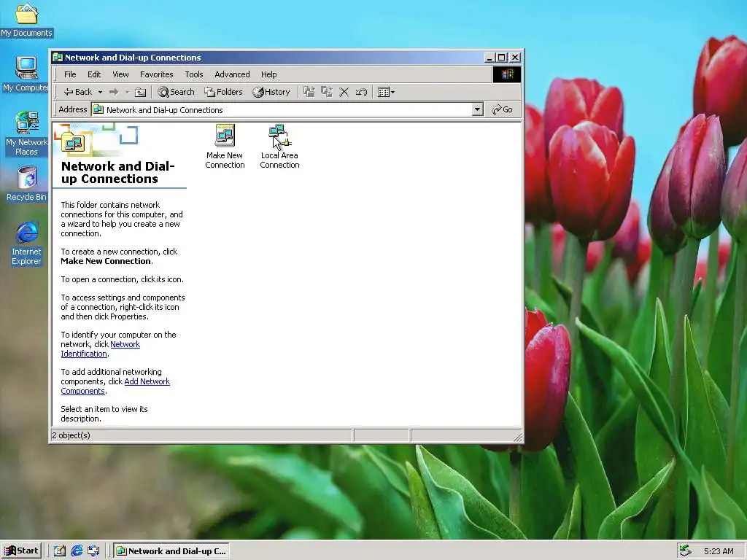Follow the Network Identification link
747x560 pixels.
(x=125, y=344)
